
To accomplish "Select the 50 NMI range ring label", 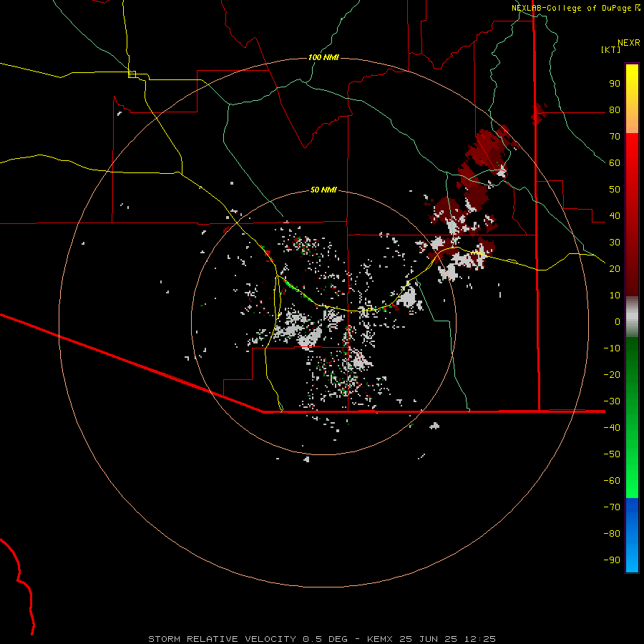I will click(x=323, y=190).
